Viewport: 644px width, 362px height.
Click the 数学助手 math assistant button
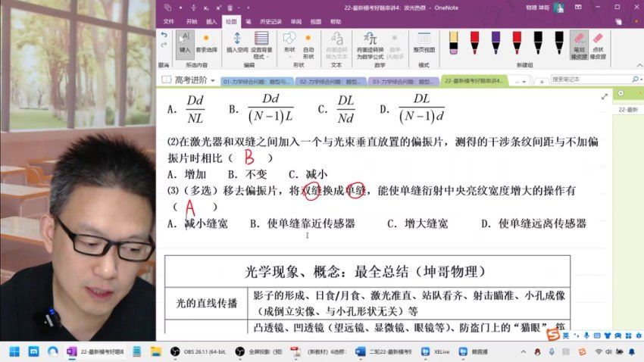[395, 46]
